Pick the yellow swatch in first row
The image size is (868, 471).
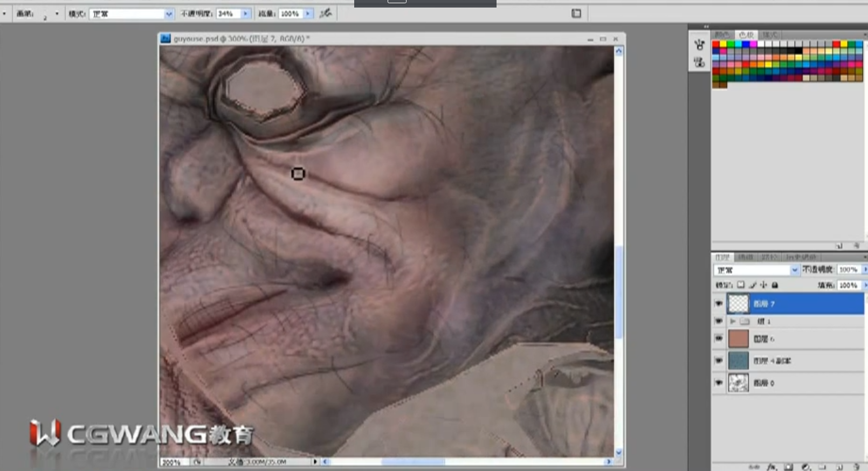tap(723, 44)
